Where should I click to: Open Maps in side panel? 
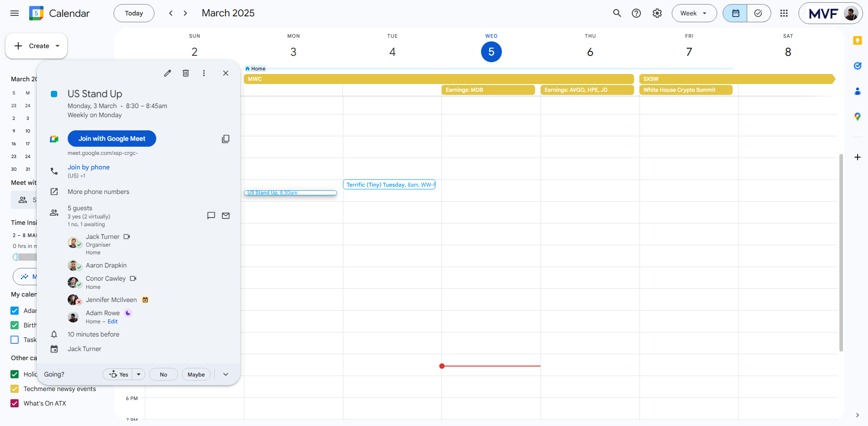click(x=858, y=117)
